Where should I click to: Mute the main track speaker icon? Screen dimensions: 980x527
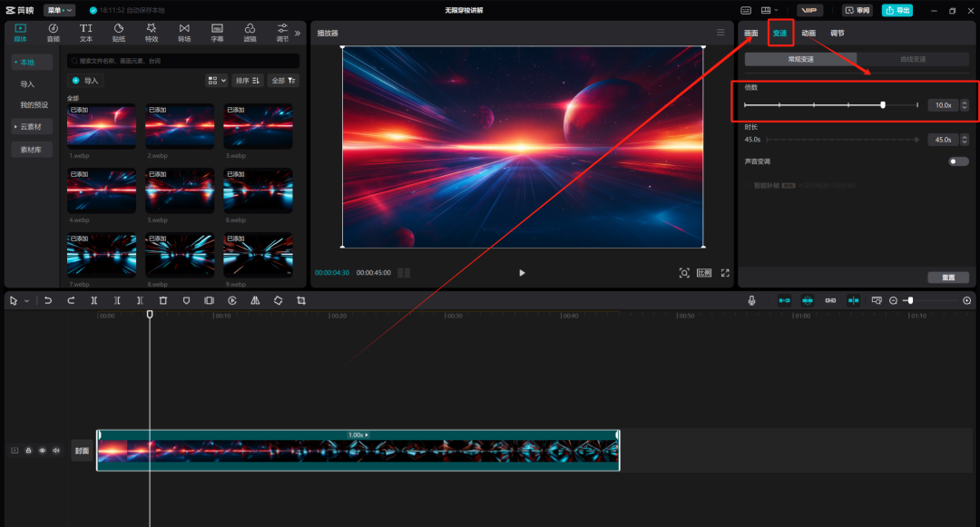[x=55, y=450]
